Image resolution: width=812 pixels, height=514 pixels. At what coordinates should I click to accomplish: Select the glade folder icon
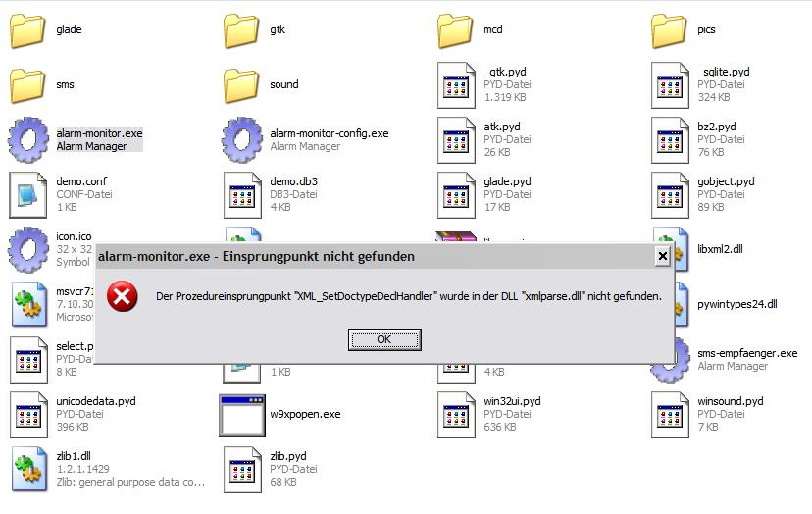tap(28, 30)
